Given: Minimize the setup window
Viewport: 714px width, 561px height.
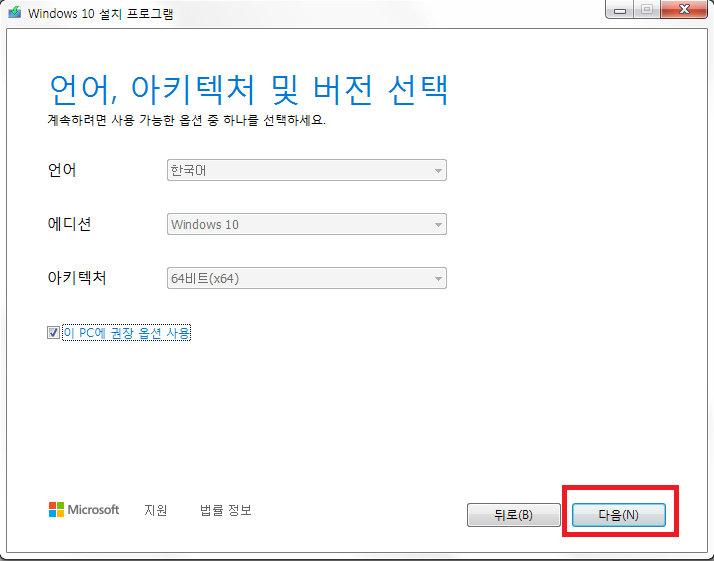Looking at the screenshot, I should [x=619, y=10].
